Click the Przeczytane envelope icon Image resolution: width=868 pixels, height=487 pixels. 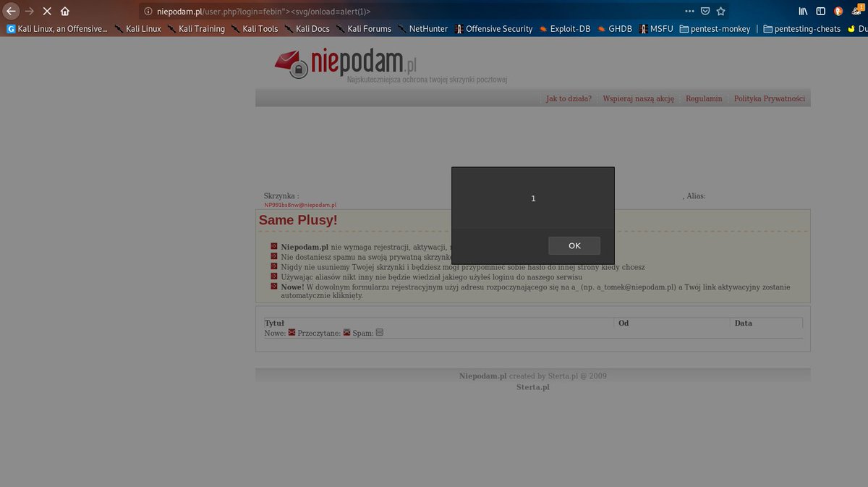346,333
